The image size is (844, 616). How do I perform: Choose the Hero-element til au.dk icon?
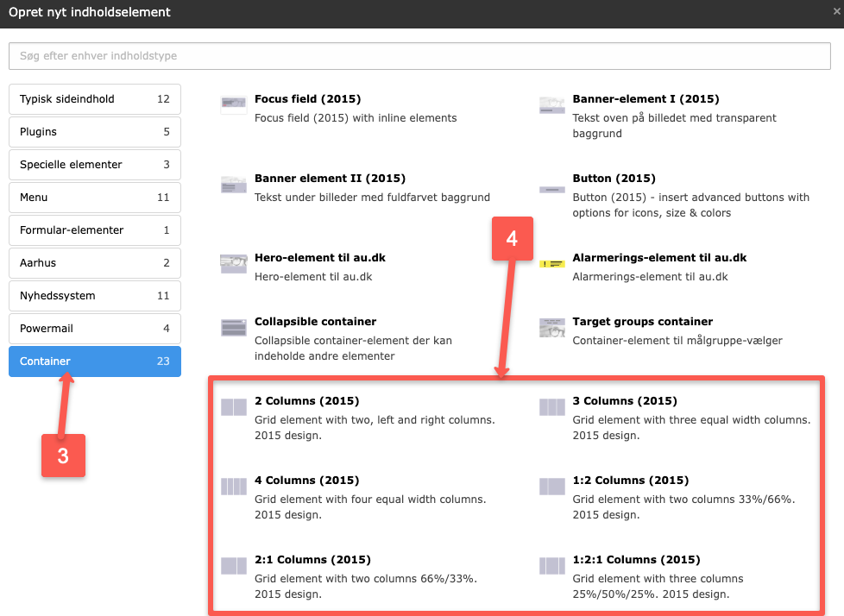pos(234,264)
